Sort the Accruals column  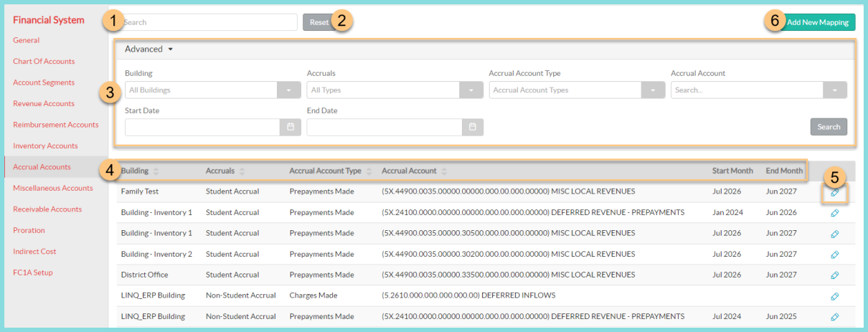(242, 171)
